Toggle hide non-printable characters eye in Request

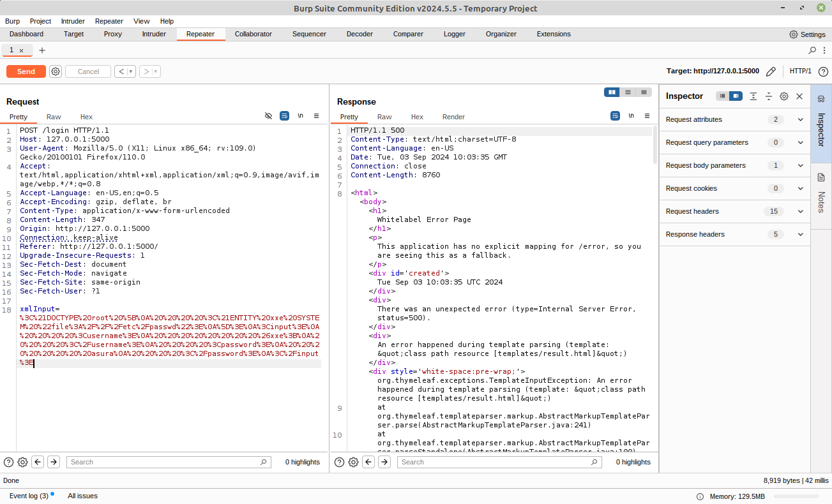click(x=268, y=116)
